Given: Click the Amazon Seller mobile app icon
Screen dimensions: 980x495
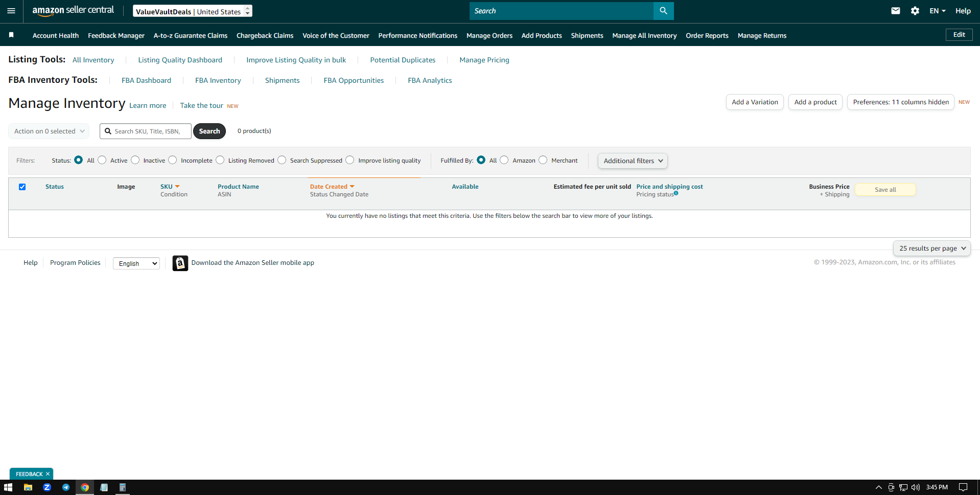Looking at the screenshot, I should [180, 263].
